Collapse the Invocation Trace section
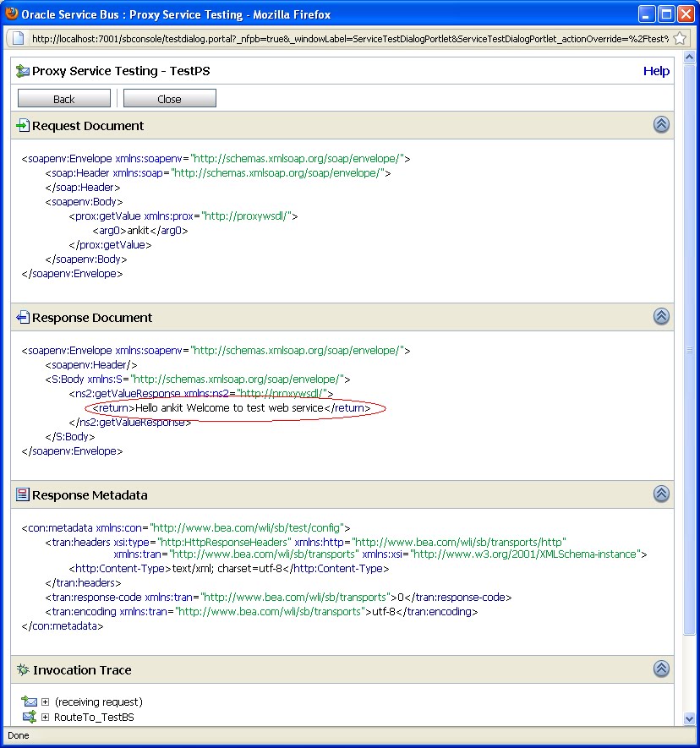Viewport: 700px width, 748px height. pos(661,669)
